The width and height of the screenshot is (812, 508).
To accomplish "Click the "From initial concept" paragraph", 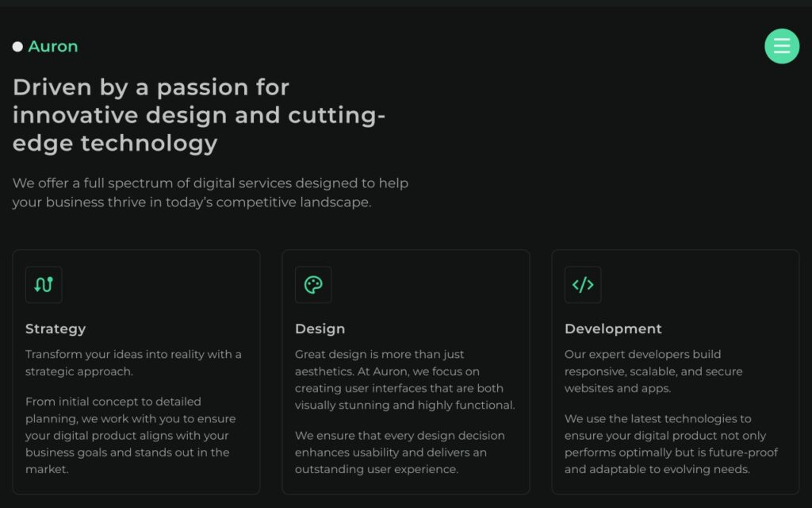I will tap(131, 435).
